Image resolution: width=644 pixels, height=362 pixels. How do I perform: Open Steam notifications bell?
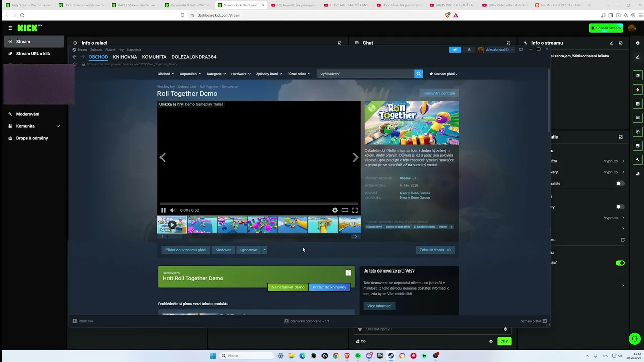pos(469,50)
